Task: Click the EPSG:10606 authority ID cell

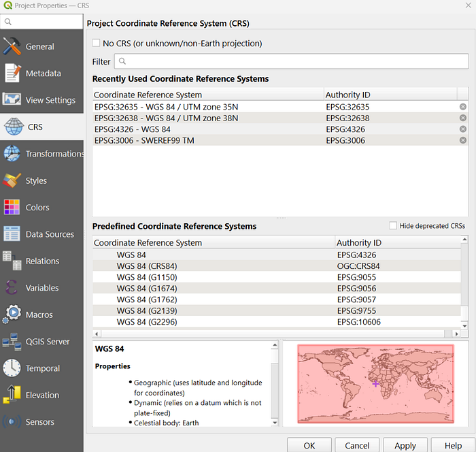Action: 359,322
